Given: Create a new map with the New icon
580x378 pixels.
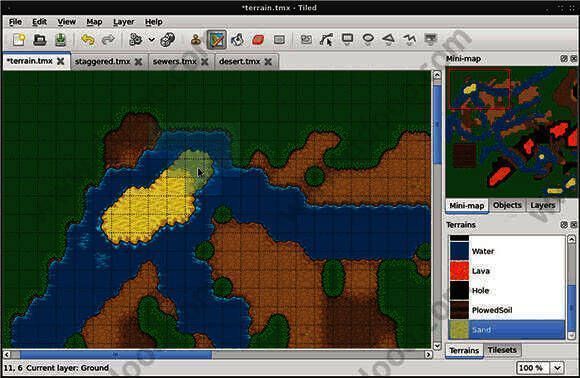Looking at the screenshot, I should [x=18, y=40].
